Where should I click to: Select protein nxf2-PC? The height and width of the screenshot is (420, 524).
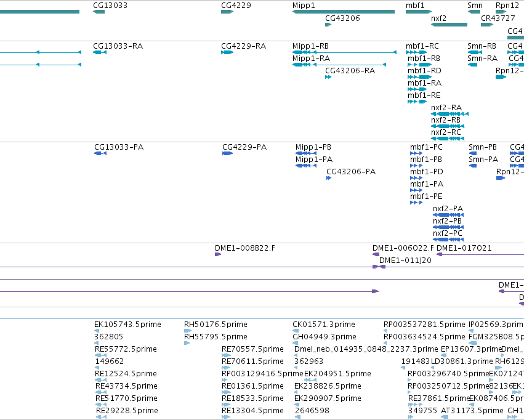click(448, 240)
